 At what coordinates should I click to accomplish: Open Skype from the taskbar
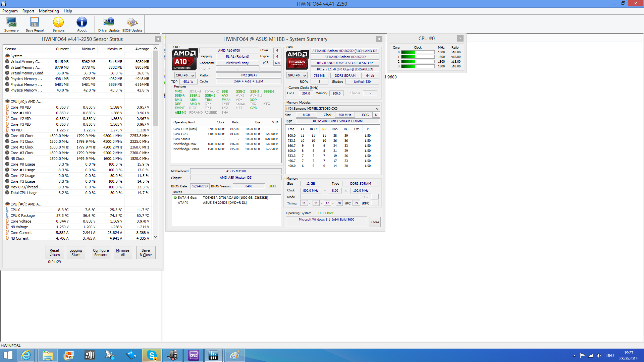(152, 355)
